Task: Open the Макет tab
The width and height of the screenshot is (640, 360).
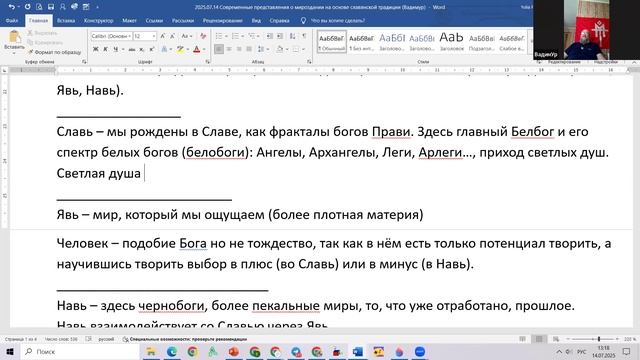Action: (129, 20)
